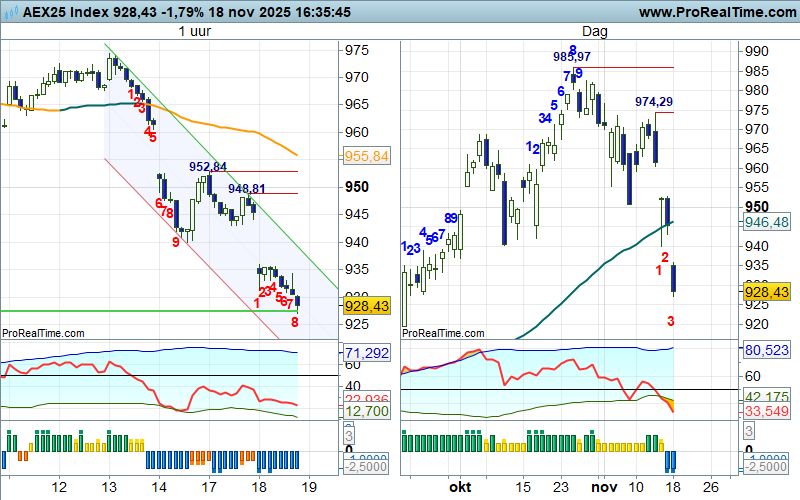The image size is (800, 500).
Task: Click the green 42,175 indicator value
Action: (766, 396)
